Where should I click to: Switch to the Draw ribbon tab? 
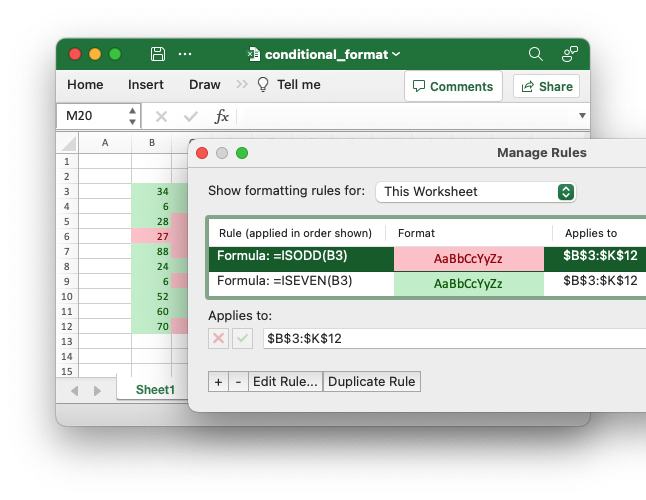point(204,85)
